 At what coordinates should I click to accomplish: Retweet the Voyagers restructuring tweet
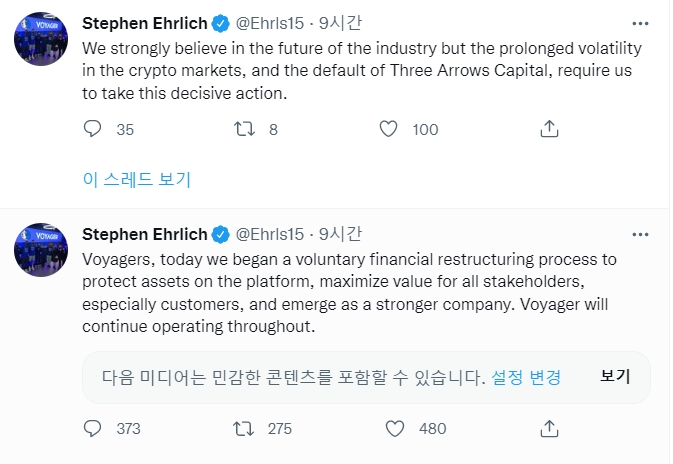point(243,428)
